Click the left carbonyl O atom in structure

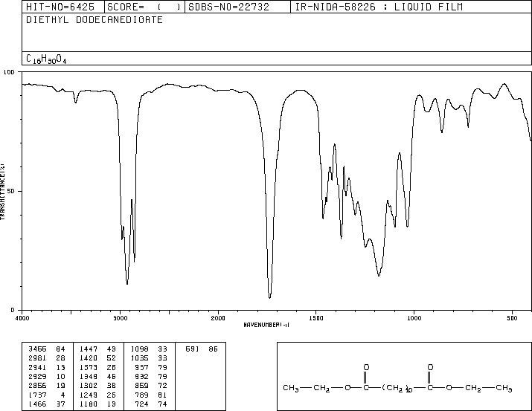366,367
